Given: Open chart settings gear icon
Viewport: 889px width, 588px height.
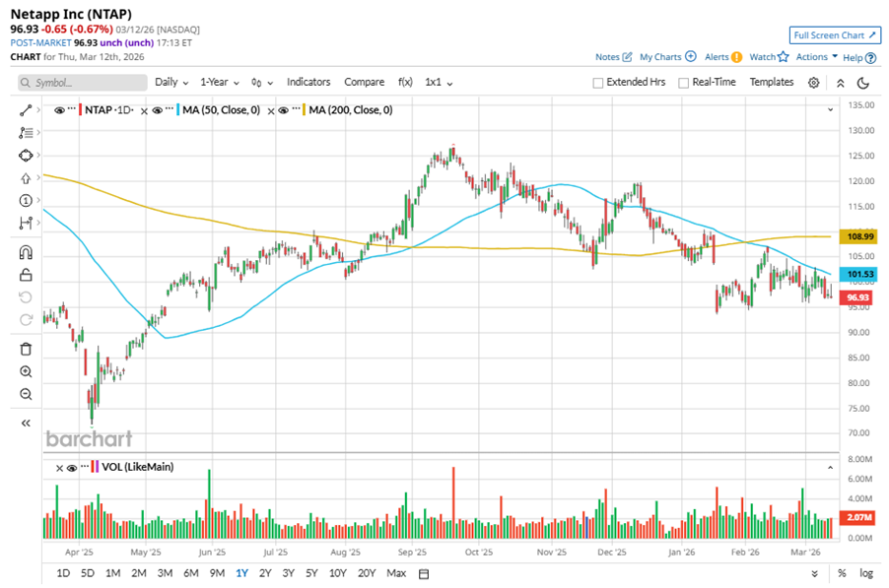Looking at the screenshot, I should [x=813, y=83].
